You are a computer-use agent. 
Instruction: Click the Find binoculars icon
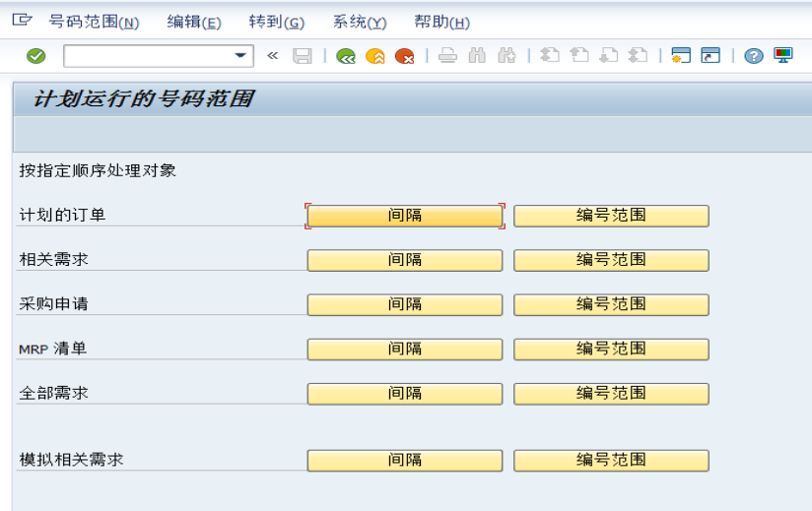point(477,55)
